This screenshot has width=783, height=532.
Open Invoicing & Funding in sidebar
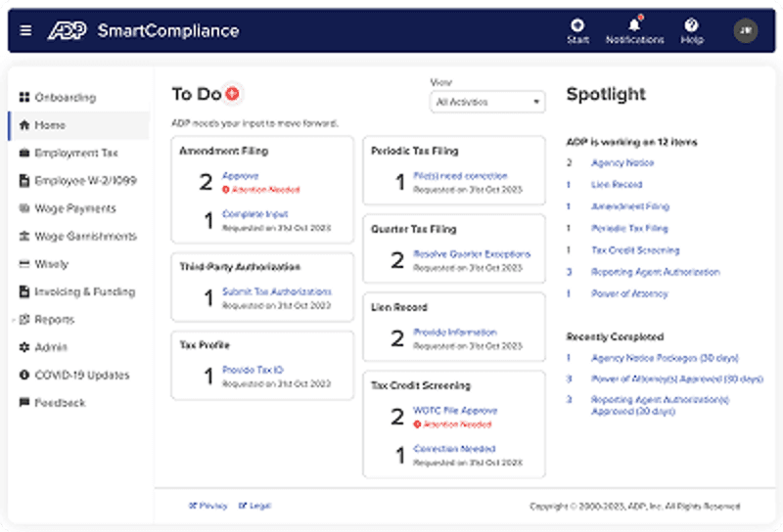point(84,291)
